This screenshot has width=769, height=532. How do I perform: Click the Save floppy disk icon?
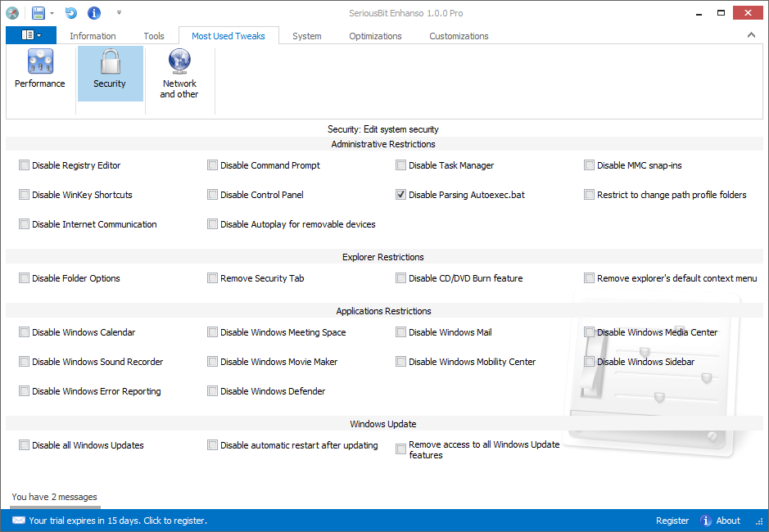(38, 13)
